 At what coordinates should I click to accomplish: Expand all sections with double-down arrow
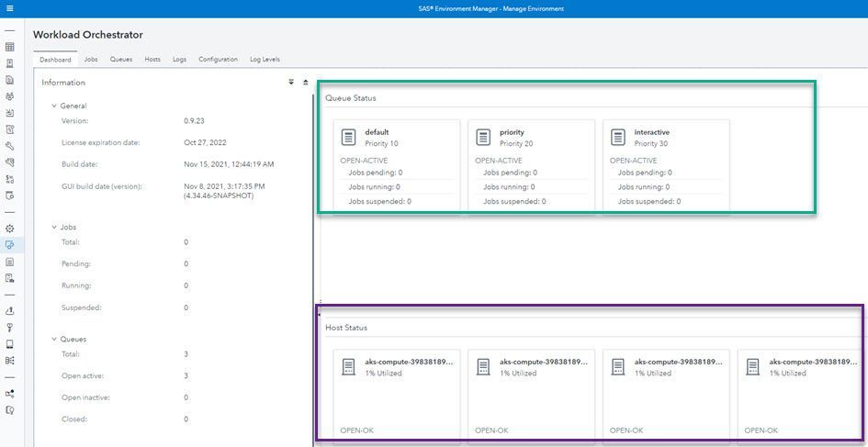(291, 83)
